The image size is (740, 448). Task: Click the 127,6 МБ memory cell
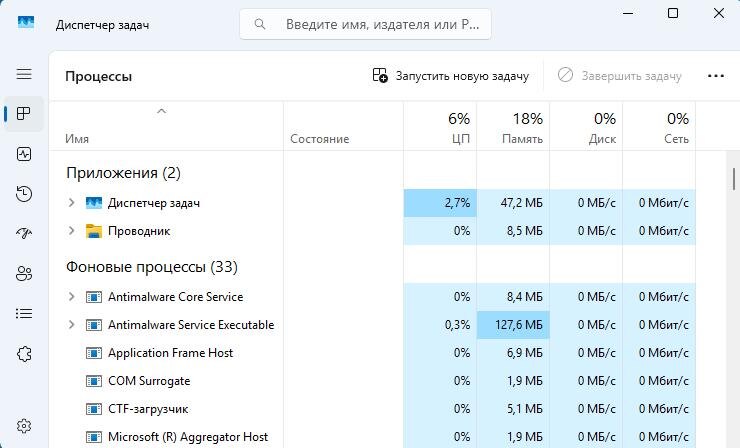pos(513,325)
